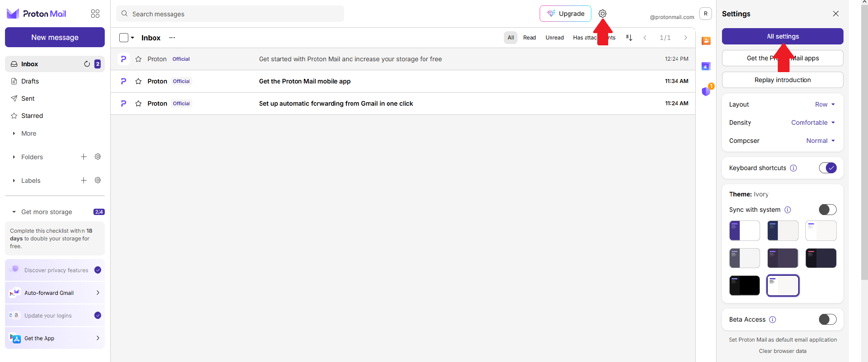The width and height of the screenshot is (868, 362).
Task: Open the Proton apps grid switcher
Action: [95, 14]
